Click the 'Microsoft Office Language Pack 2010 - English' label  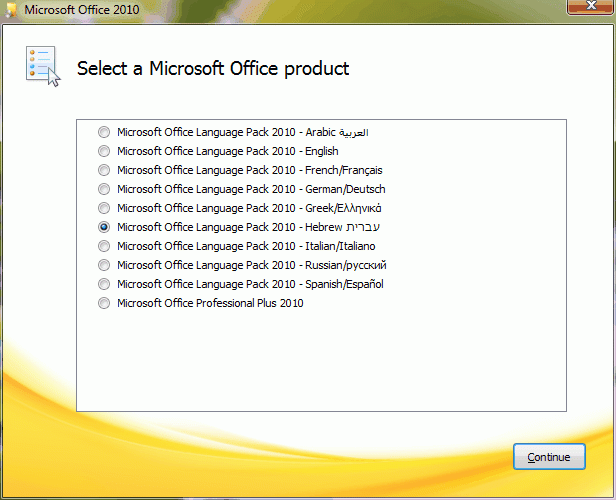[x=227, y=151]
